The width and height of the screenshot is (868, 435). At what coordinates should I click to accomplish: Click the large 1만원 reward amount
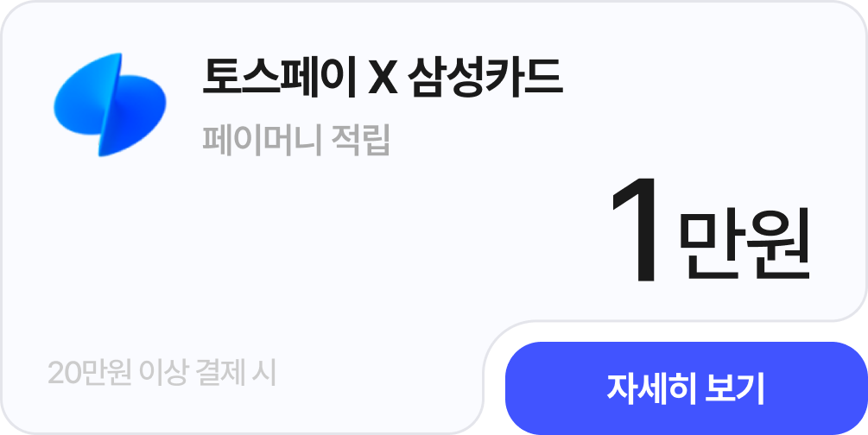711,230
